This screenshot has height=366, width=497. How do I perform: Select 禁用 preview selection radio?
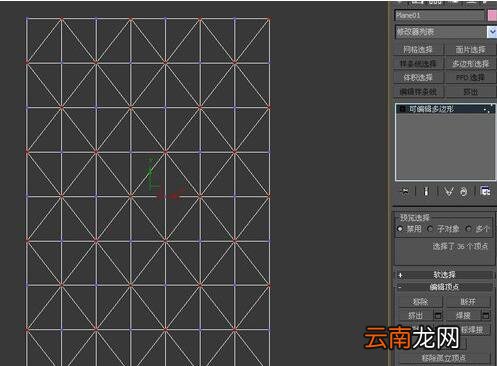(400, 229)
